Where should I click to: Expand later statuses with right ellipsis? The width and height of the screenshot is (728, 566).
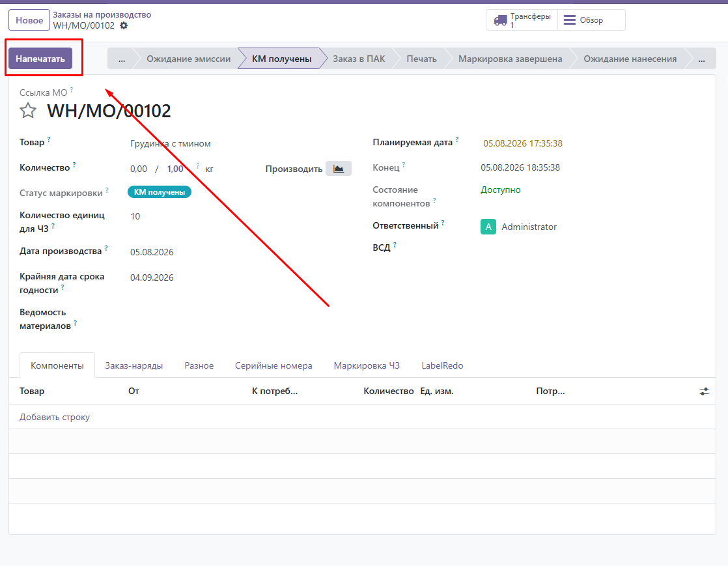(701, 59)
